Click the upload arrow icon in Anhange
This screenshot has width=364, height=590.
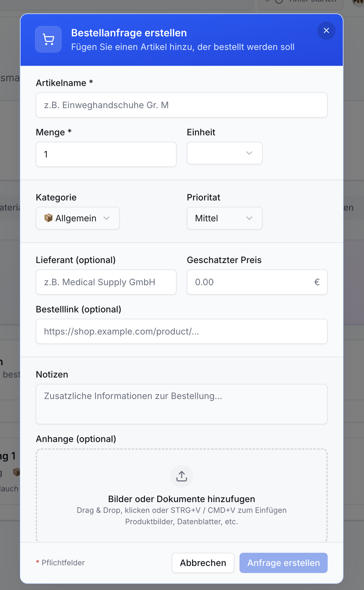182,476
